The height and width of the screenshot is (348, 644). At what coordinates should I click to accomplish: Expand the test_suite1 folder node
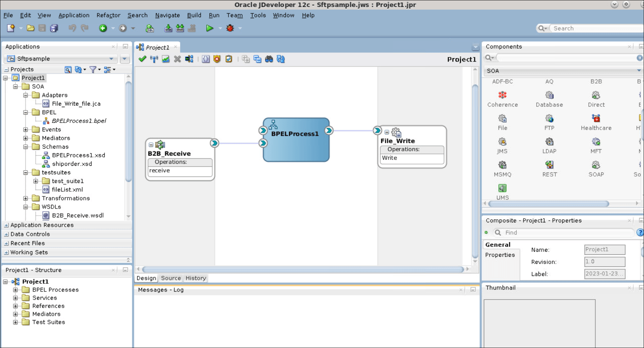(36, 181)
